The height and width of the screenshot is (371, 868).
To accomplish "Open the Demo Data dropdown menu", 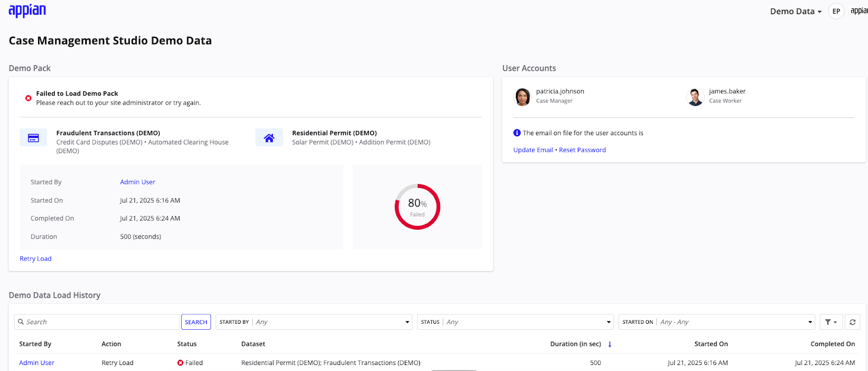I will 796,11.
